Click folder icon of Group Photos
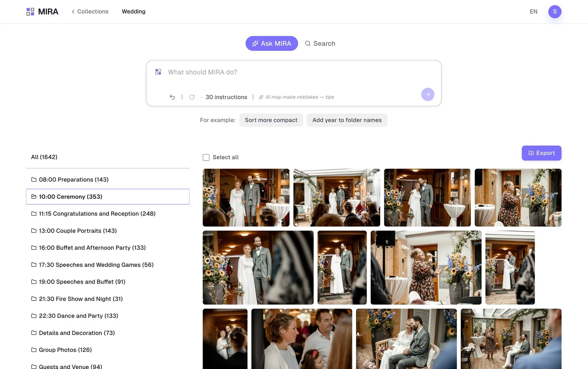588x369 pixels. click(x=34, y=350)
